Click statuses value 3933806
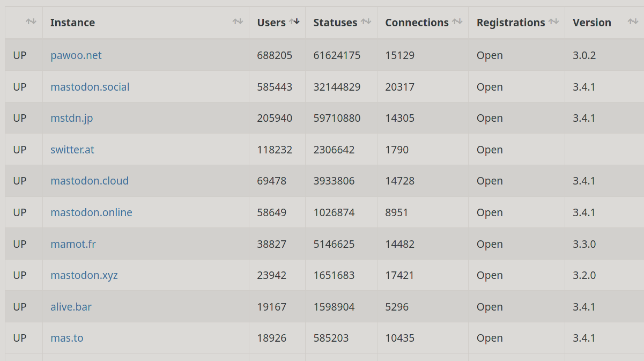This screenshot has height=361, width=644. [334, 181]
